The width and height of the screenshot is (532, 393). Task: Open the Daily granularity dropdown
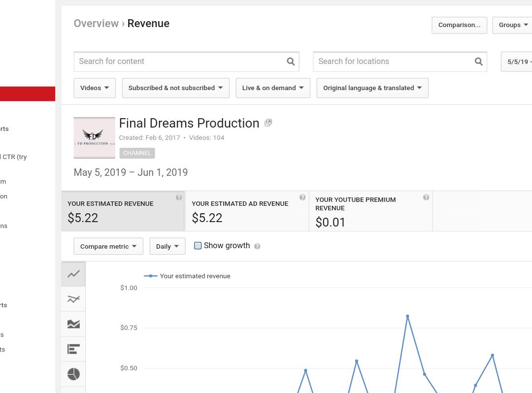167,246
